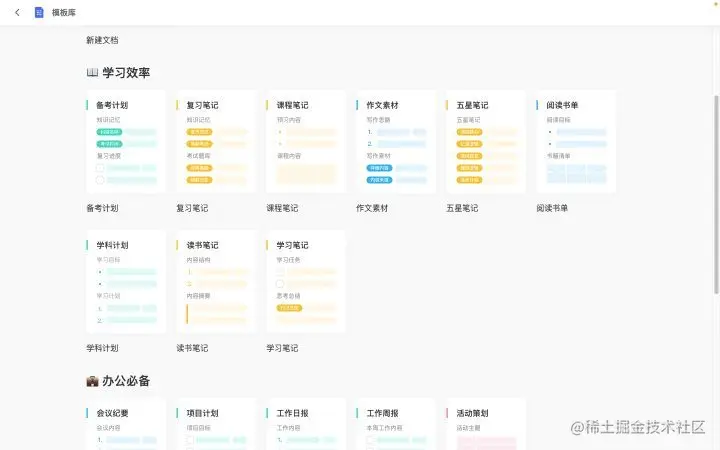Open the 项目计划 template thumbnail
The height and width of the screenshot is (450, 720).
click(216, 424)
